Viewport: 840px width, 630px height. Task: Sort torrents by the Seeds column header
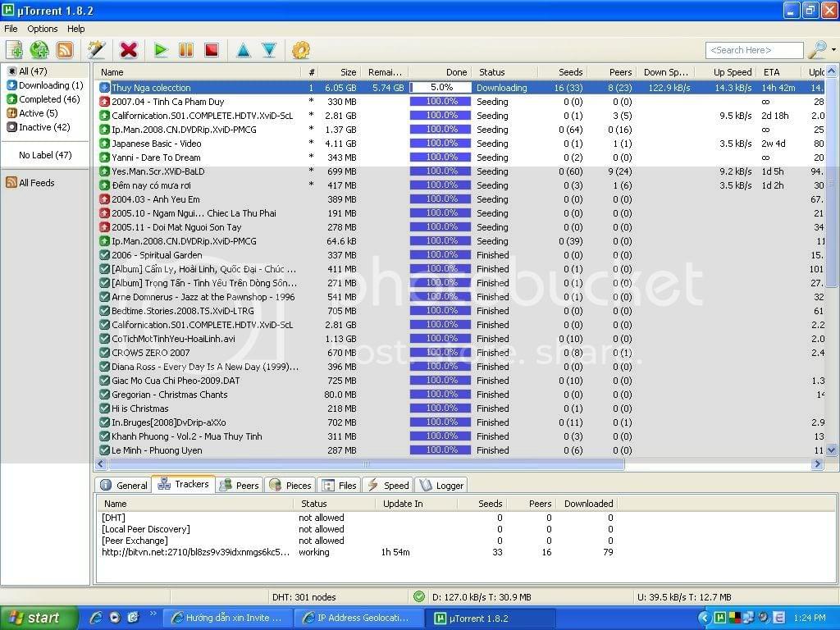click(563, 72)
